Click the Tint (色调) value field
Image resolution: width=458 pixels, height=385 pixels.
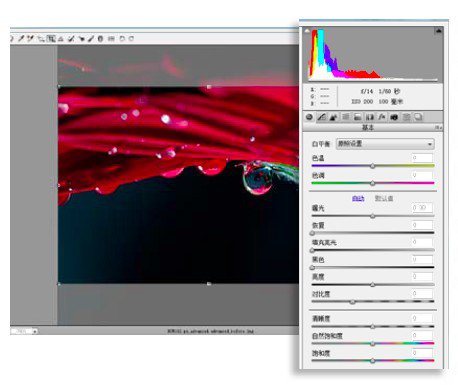tap(422, 175)
